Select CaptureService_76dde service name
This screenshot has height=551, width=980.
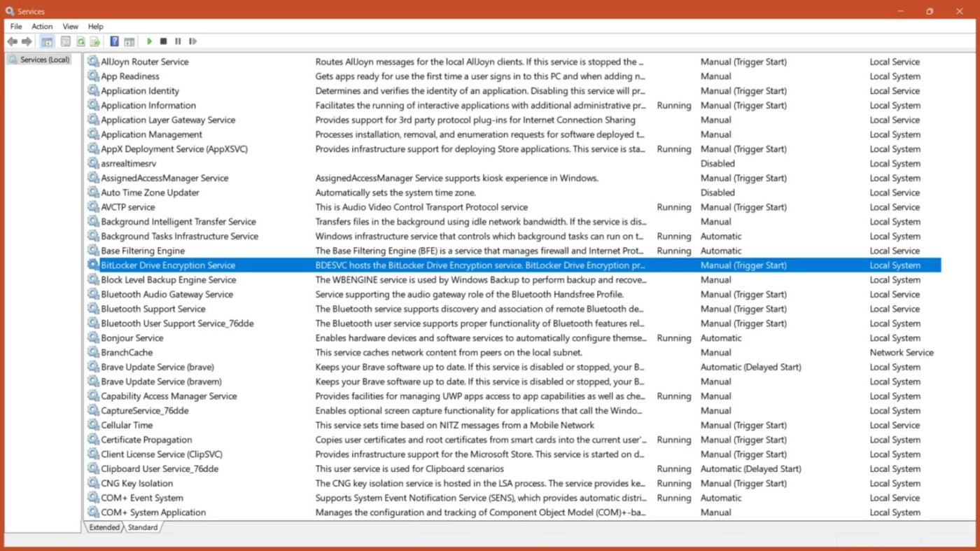coord(145,411)
